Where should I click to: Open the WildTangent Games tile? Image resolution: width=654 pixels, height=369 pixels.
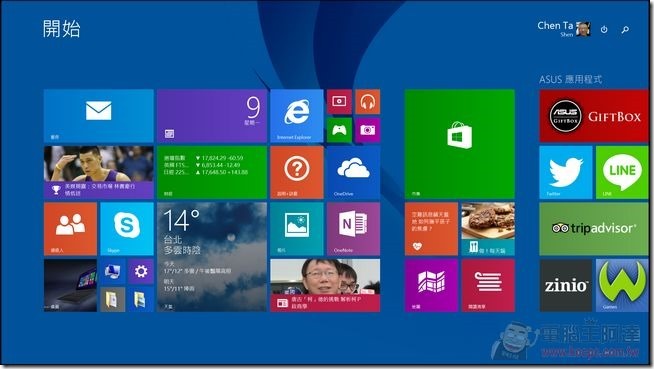coord(622,285)
